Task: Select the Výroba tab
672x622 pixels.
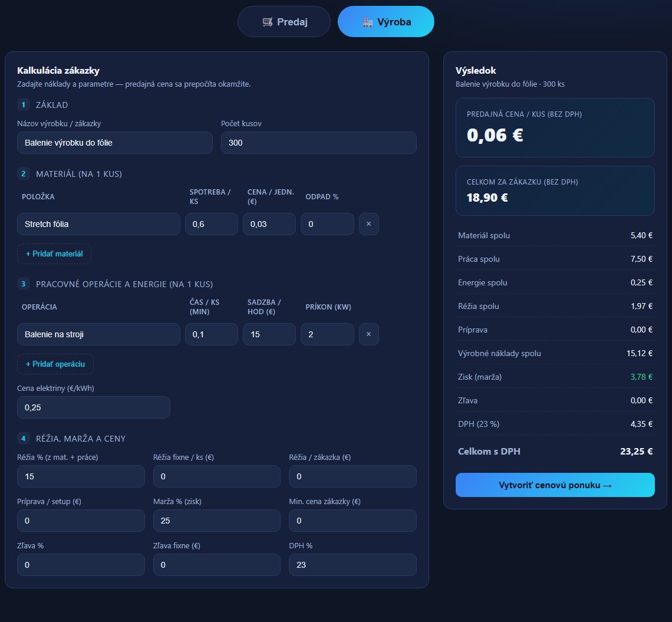Action: 386,21
